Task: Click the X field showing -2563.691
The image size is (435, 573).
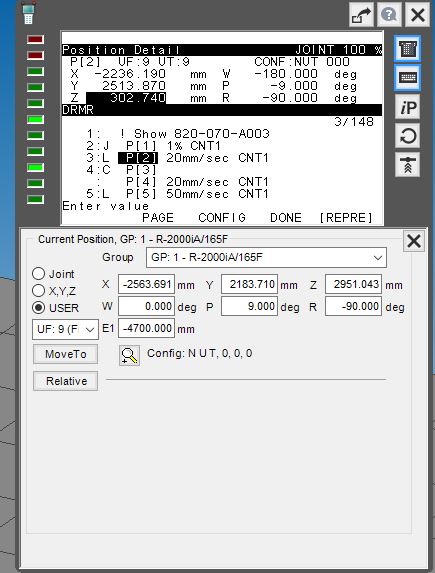Action: pos(146,284)
